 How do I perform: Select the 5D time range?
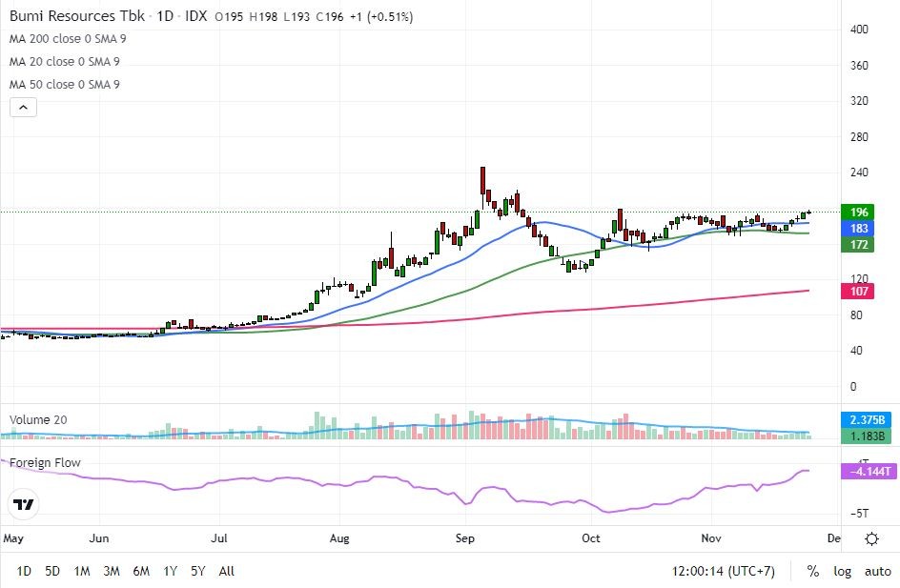pyautogui.click(x=52, y=571)
